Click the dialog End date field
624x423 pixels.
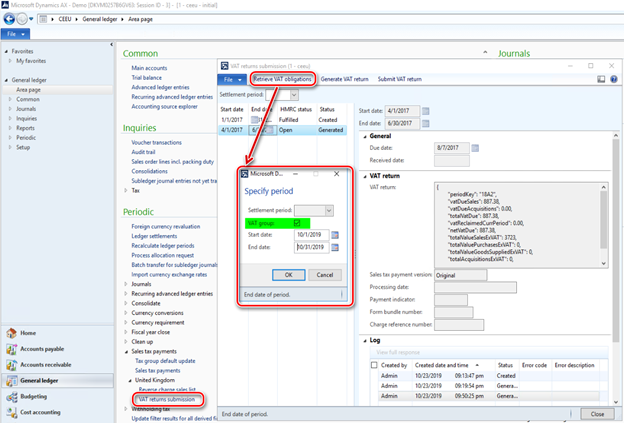click(311, 247)
